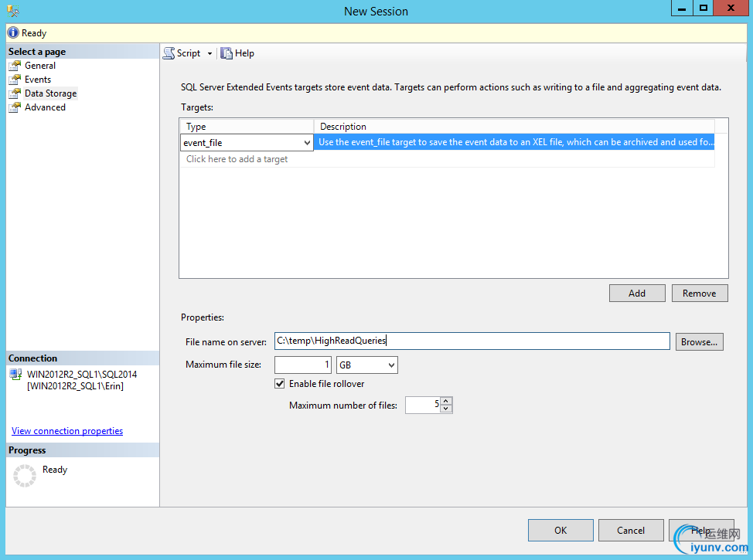Click the server connection icon
The image size is (753, 560).
15,375
